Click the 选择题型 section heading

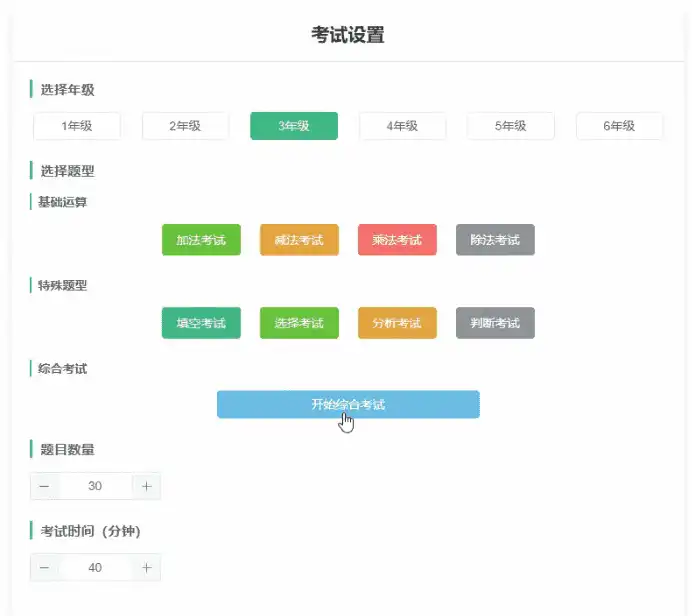tap(68, 171)
